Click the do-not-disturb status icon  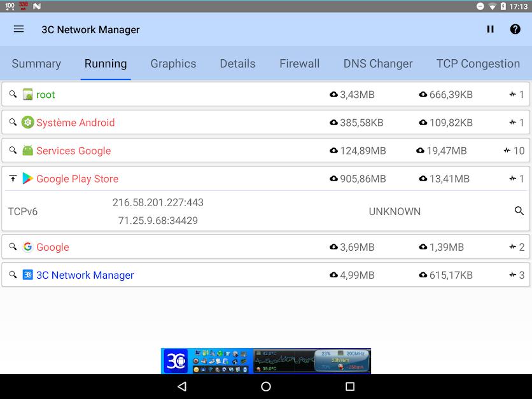coord(480,6)
